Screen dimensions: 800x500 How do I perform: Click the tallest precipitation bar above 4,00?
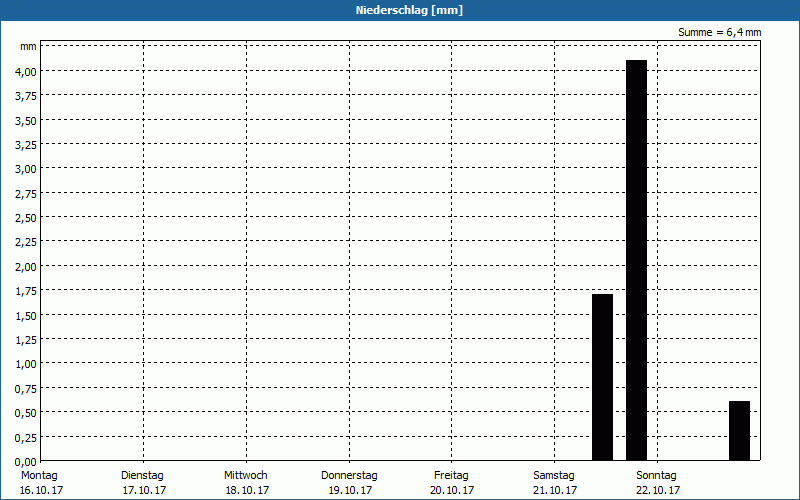[x=636, y=260]
